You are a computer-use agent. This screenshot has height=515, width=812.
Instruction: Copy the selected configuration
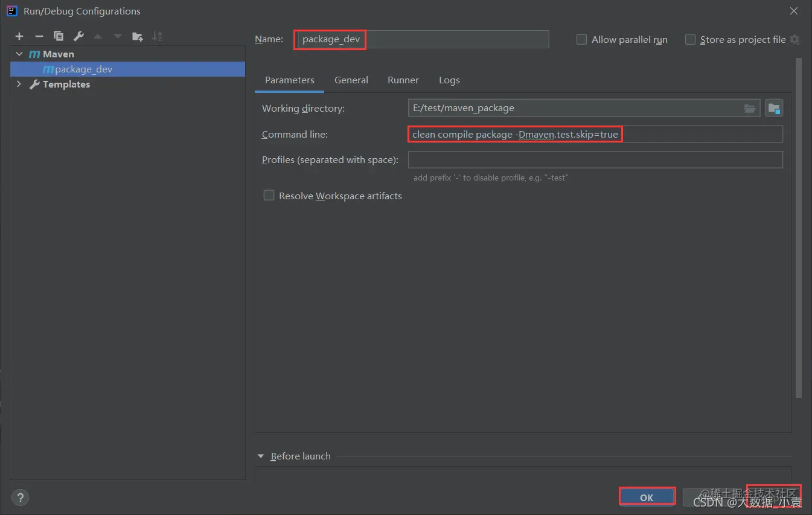59,36
